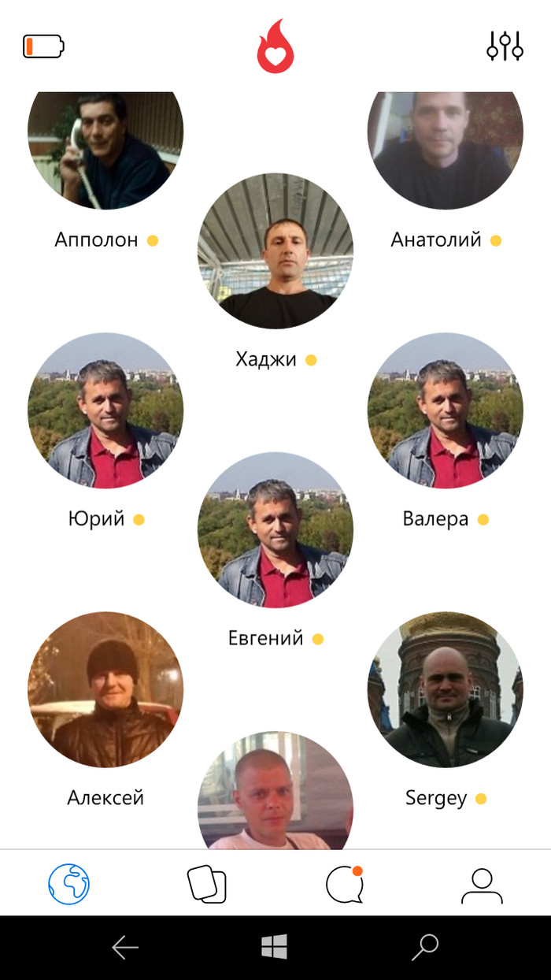This screenshot has width=551, height=980.
Task: Tap the name Алексей
Action: [x=105, y=798]
